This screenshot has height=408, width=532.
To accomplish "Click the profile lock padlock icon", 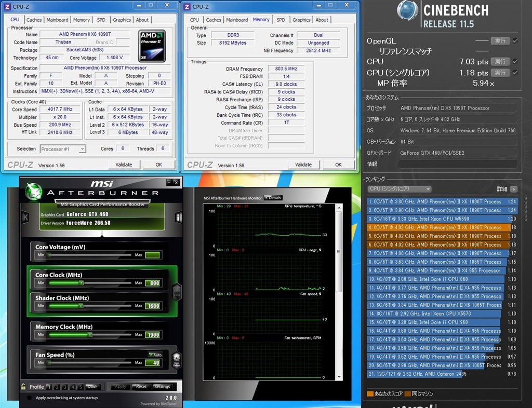I will (23, 386).
